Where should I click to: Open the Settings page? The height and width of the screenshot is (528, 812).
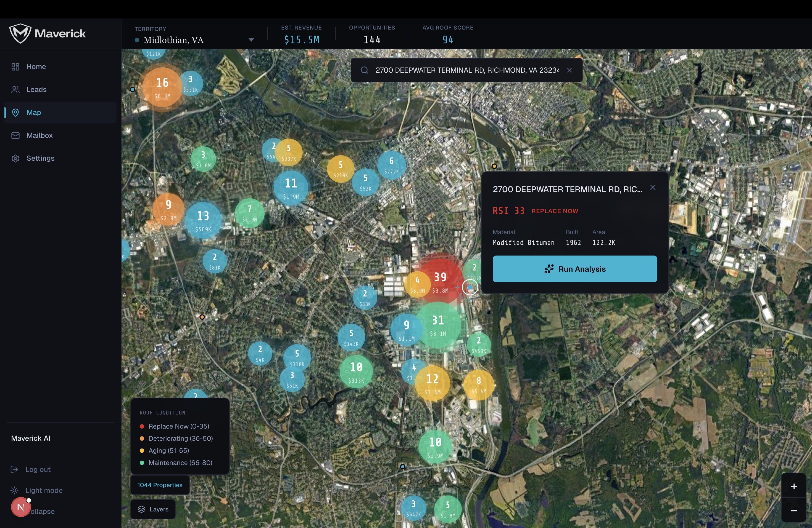60,158
